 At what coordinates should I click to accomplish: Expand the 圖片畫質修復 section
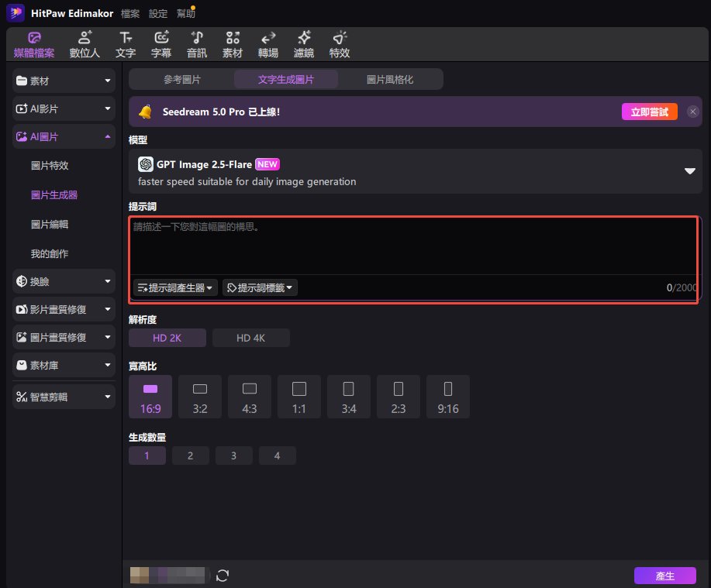(64, 337)
